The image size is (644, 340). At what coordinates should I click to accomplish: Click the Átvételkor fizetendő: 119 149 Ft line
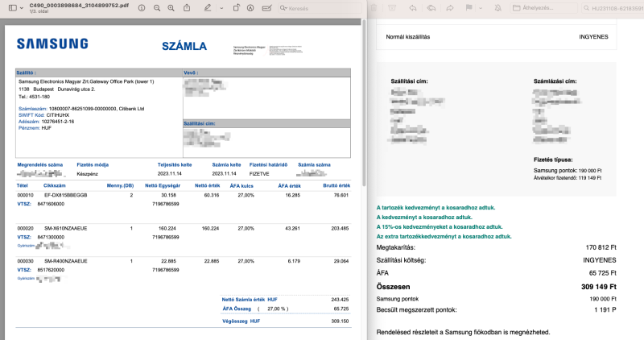(568, 178)
